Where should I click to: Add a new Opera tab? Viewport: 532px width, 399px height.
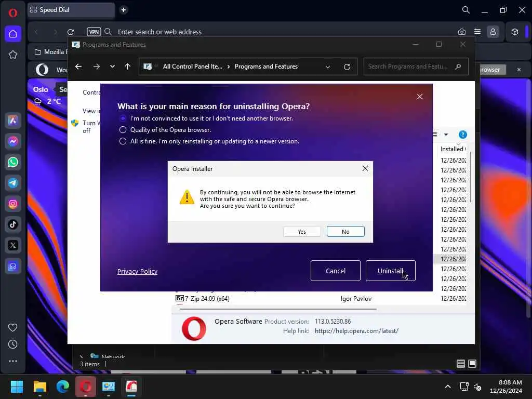coord(124,10)
